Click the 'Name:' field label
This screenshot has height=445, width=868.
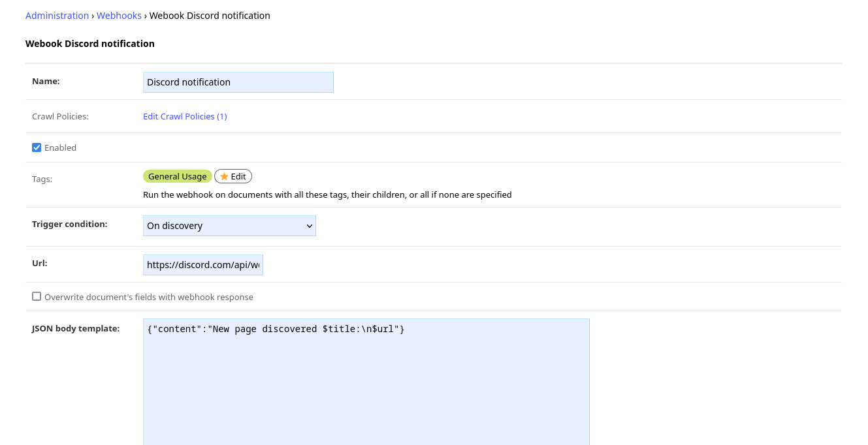click(46, 81)
